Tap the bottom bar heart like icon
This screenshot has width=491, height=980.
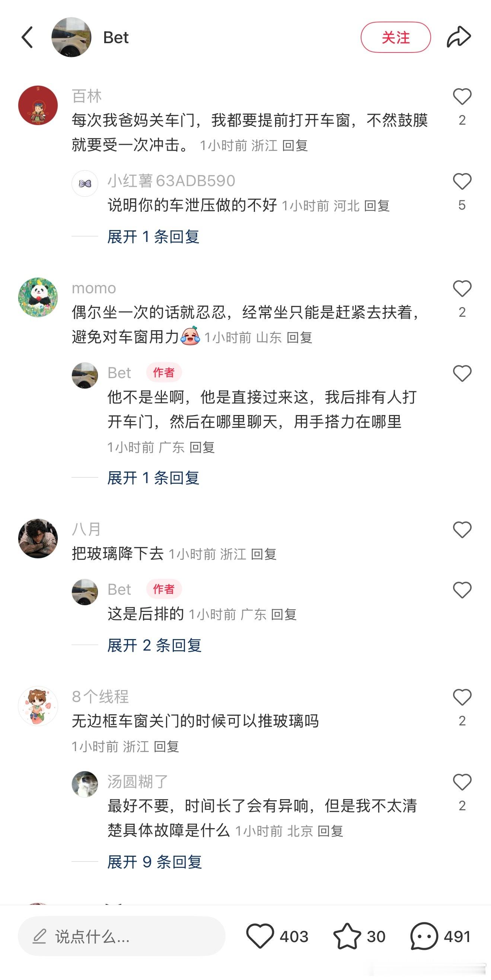(260, 936)
